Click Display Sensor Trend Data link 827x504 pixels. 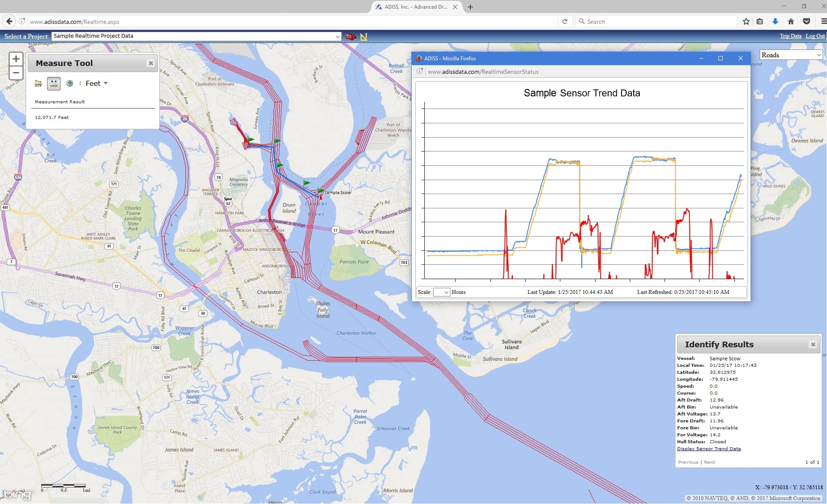(x=709, y=449)
